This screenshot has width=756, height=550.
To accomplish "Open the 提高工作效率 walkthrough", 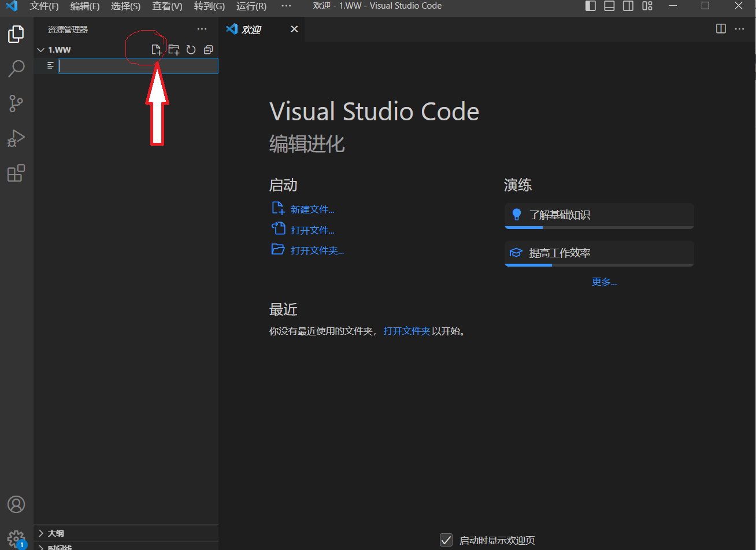I will point(599,253).
